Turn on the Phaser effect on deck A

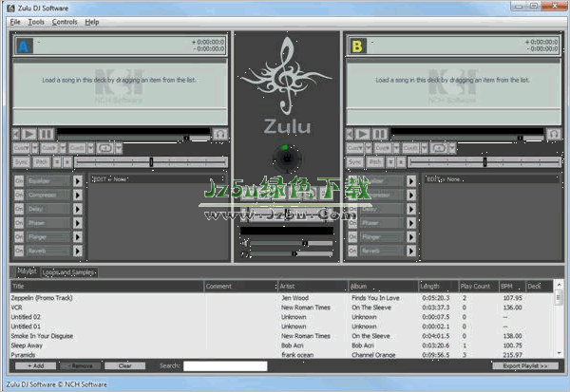19,223
